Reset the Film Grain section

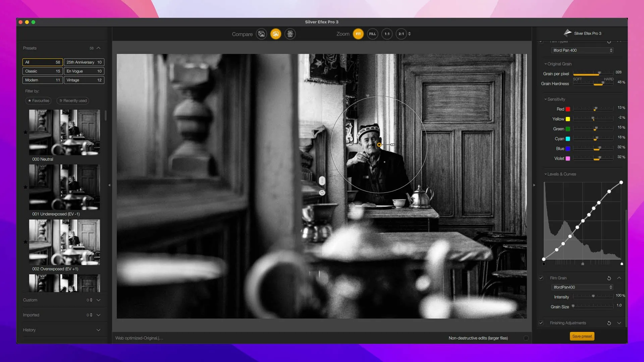609,278
